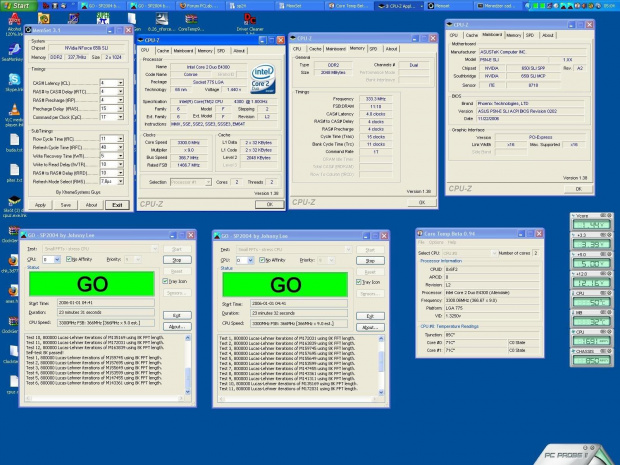Image resolution: width=620 pixels, height=465 pixels.
Task: Open the File menu in Core Temp
Action: pyautogui.click(x=421, y=242)
